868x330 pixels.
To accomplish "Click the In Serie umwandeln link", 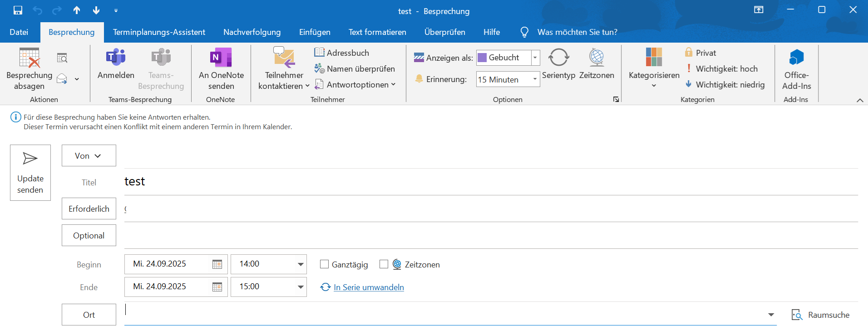I will (369, 287).
